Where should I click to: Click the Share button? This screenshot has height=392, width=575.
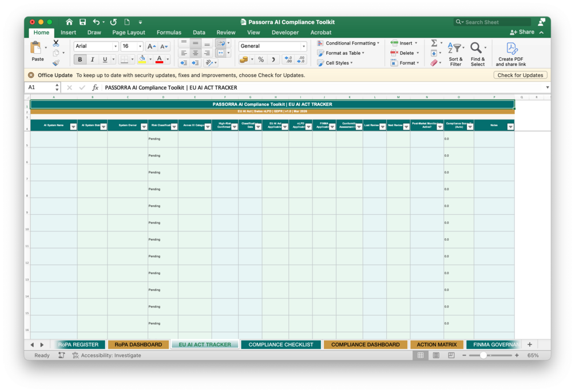522,32
